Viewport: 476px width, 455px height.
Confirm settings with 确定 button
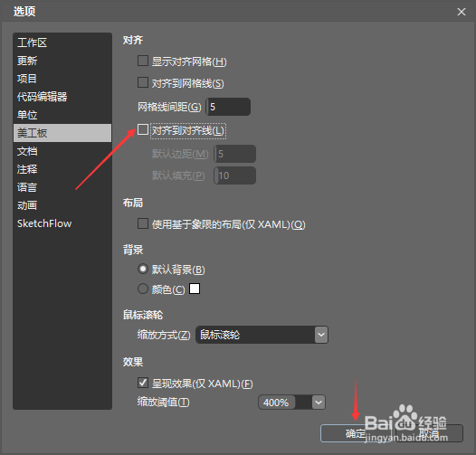click(356, 433)
